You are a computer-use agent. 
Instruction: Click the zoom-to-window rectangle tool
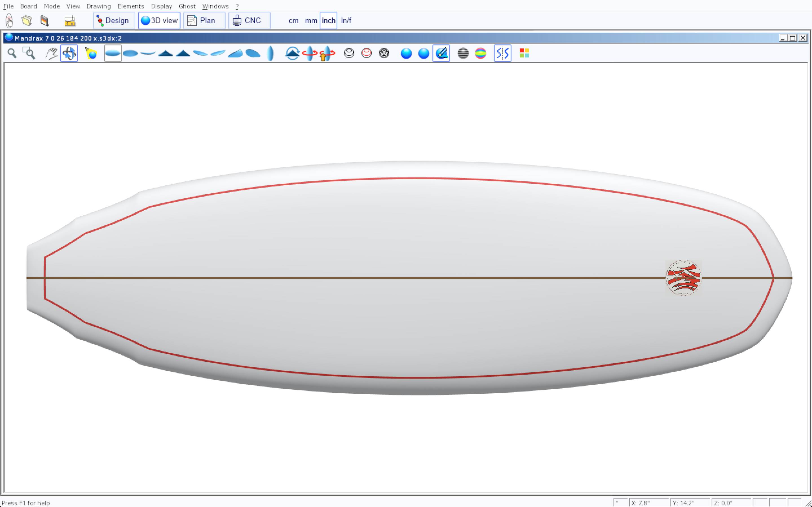point(29,53)
